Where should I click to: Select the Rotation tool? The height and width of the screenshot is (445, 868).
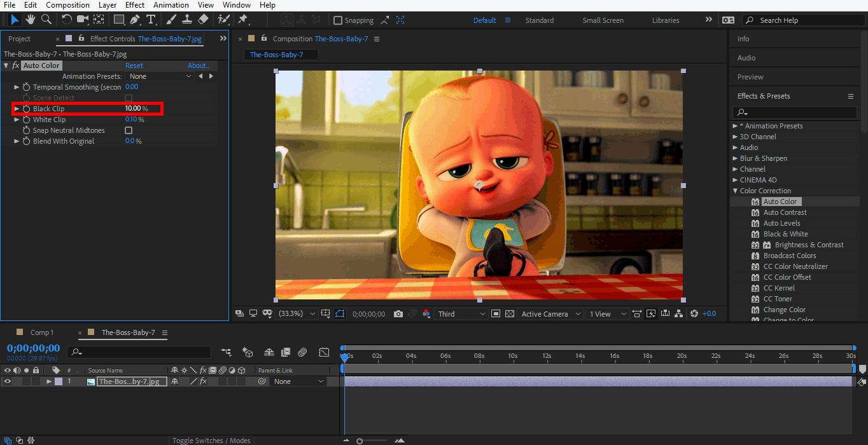(x=66, y=20)
